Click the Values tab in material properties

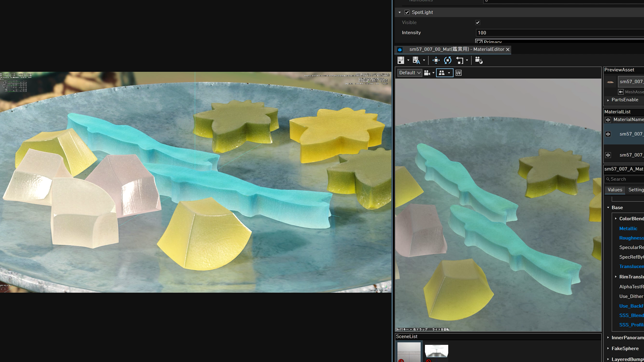[x=615, y=190]
